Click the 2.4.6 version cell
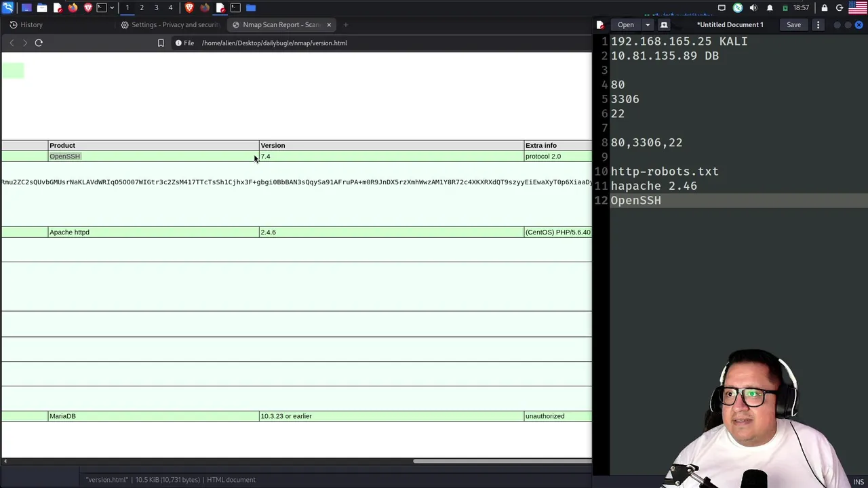This screenshot has height=488, width=868. pos(391,232)
